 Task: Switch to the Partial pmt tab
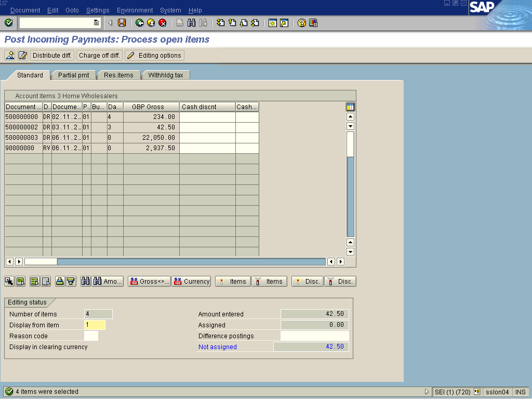[x=73, y=75]
